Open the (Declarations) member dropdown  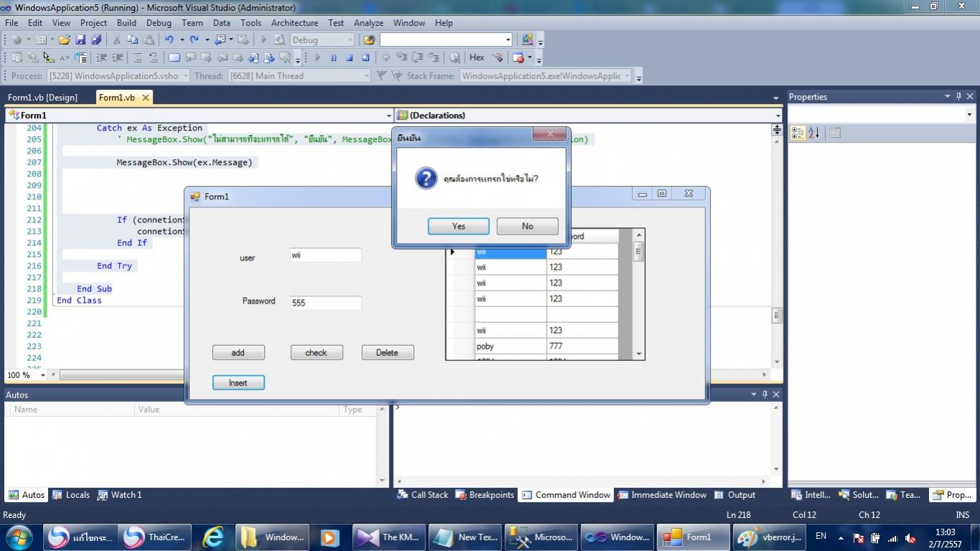(778, 116)
